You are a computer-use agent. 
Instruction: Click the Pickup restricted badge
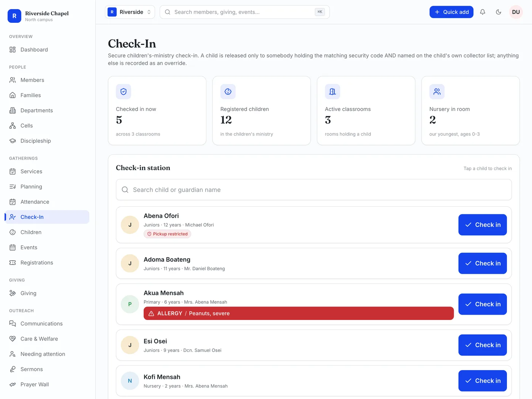click(x=167, y=234)
